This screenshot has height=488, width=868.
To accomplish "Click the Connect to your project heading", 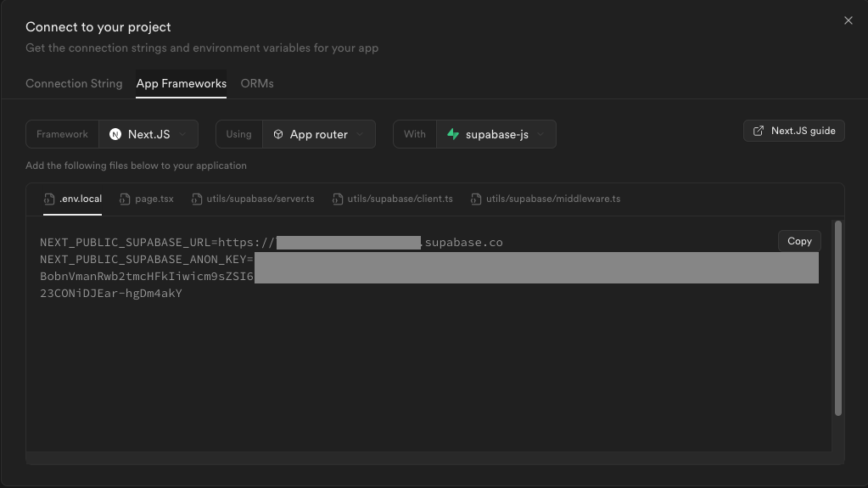I will (x=98, y=26).
